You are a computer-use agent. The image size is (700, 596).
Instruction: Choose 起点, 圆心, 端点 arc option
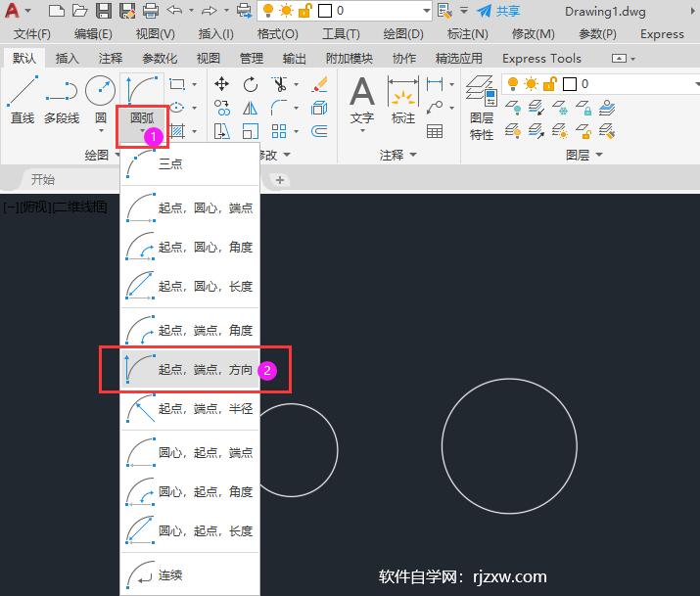point(190,207)
